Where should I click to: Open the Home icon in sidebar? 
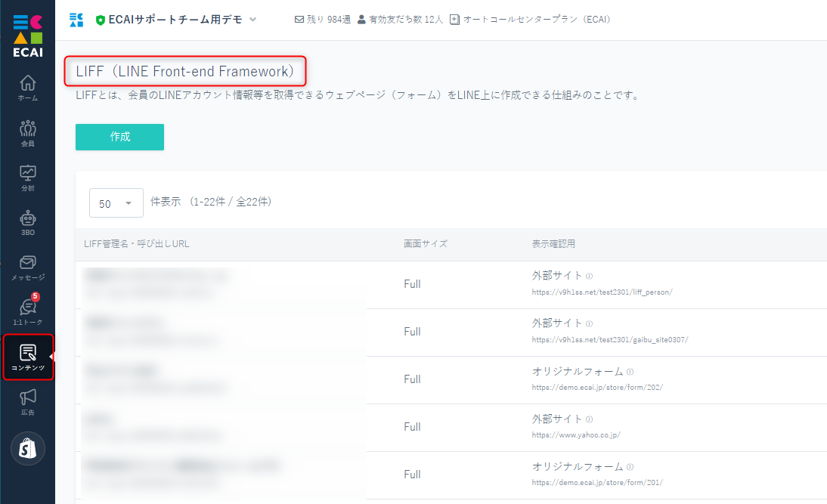27,87
